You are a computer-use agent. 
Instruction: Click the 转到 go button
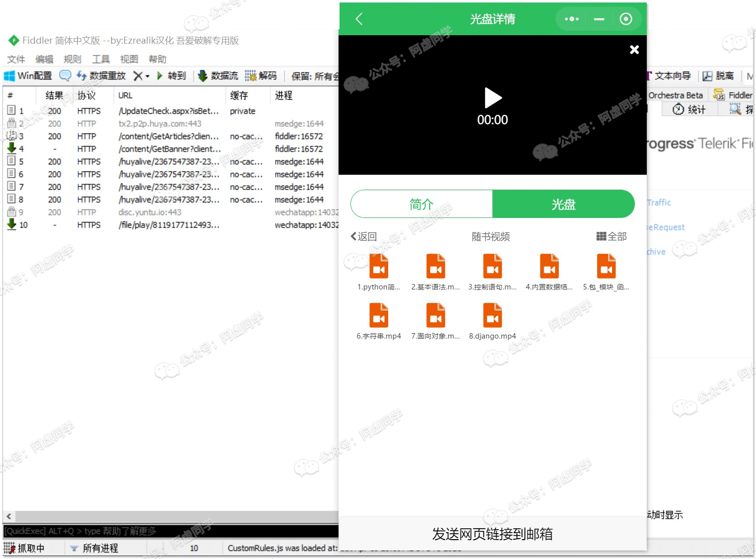click(x=171, y=76)
